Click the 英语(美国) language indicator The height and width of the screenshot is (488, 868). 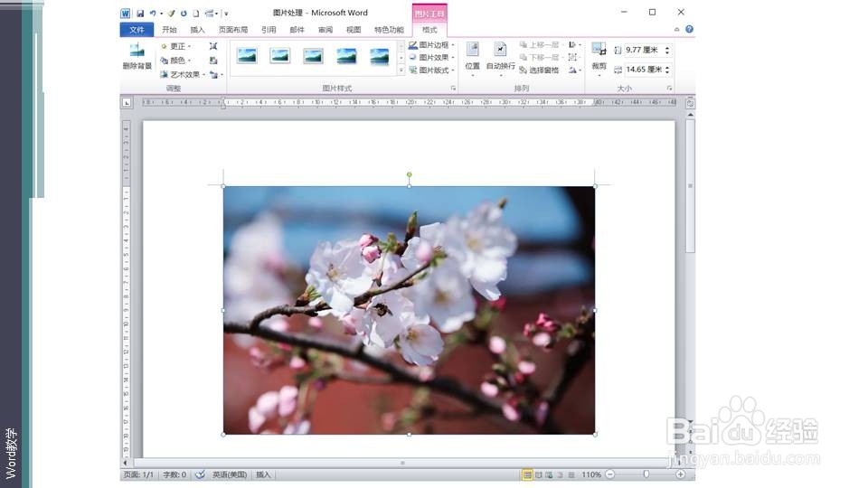coord(230,474)
